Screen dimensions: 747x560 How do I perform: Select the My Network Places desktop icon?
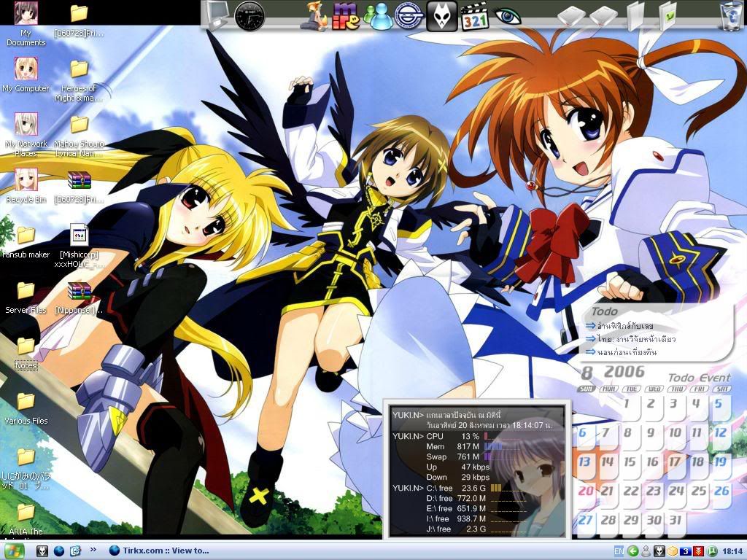point(26,135)
